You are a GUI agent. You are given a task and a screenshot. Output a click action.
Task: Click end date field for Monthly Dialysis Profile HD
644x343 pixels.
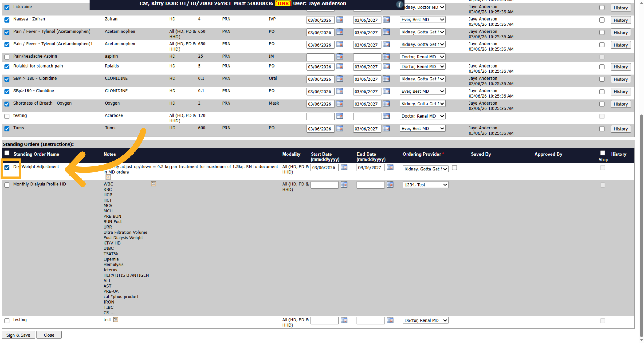point(370,185)
